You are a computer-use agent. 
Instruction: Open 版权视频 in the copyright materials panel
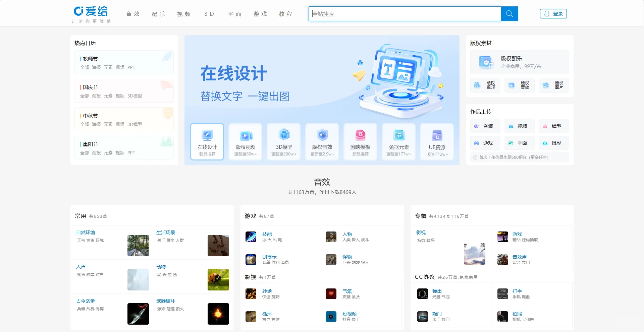pos(477,85)
